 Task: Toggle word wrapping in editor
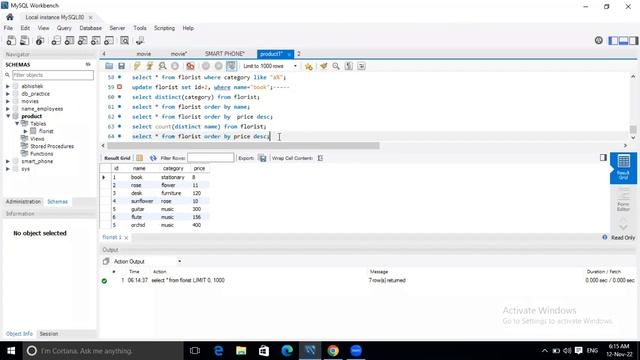pos(361,66)
